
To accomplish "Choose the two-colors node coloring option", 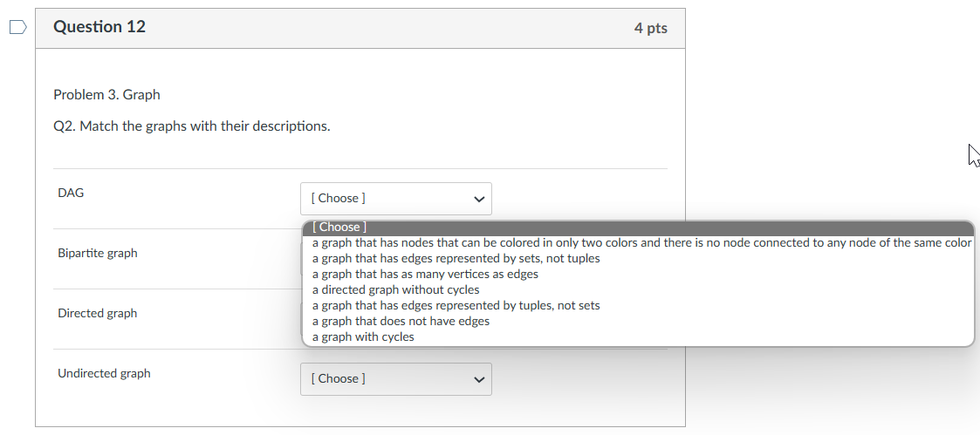I will pos(638,242).
